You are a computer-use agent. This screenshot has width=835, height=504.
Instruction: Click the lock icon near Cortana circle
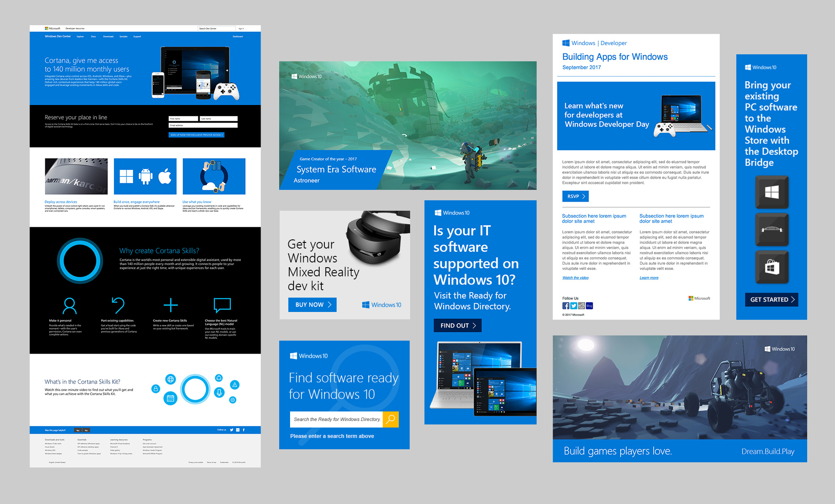(x=155, y=389)
